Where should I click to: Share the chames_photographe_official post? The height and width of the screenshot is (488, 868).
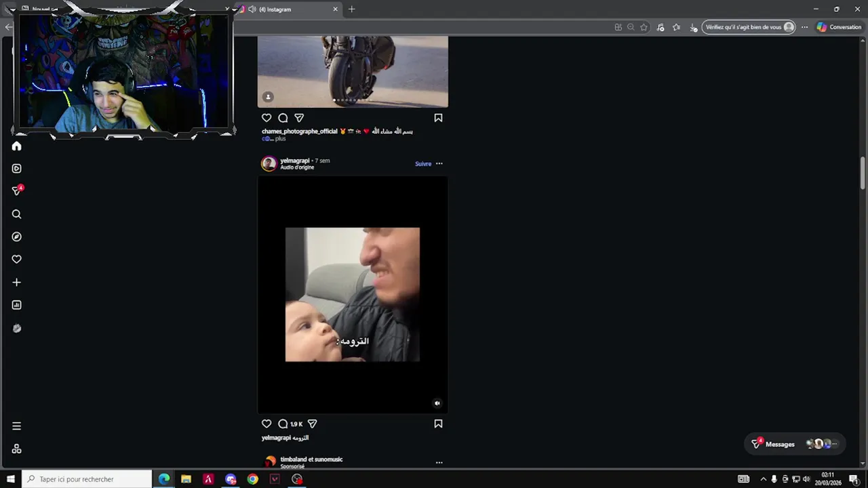(x=299, y=118)
